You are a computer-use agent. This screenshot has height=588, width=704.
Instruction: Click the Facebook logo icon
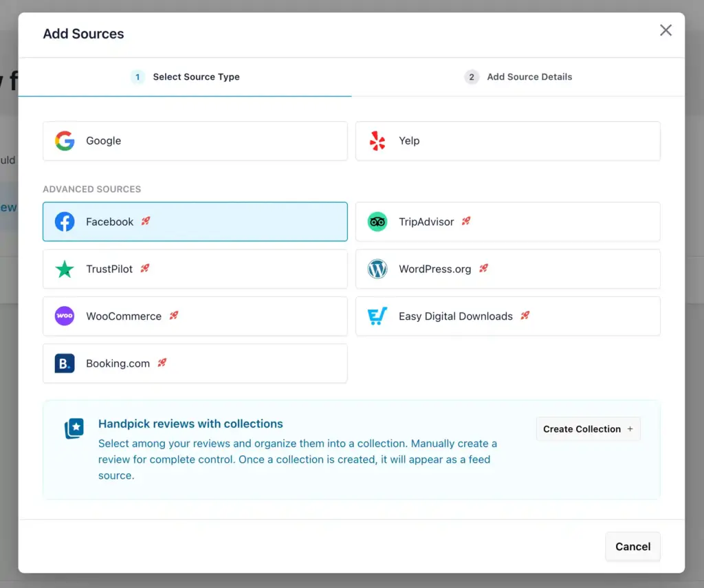tap(65, 222)
